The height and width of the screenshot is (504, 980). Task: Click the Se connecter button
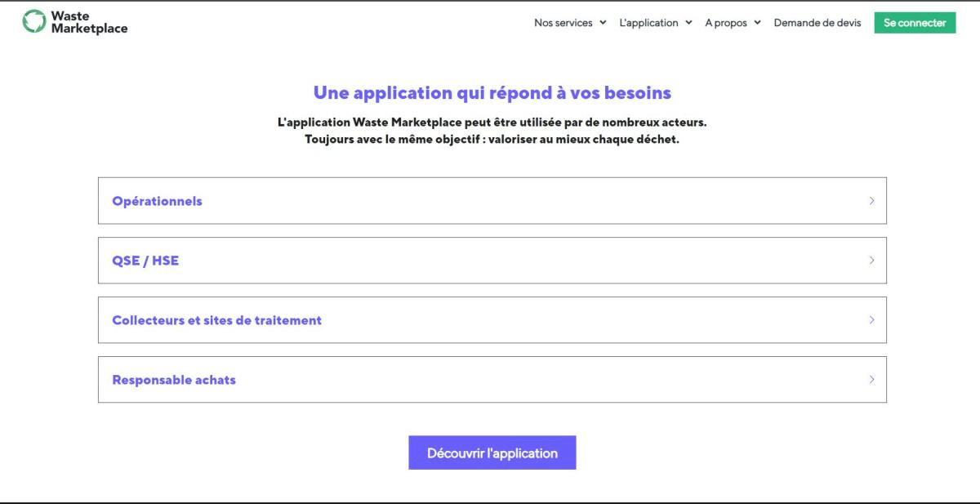(x=915, y=23)
